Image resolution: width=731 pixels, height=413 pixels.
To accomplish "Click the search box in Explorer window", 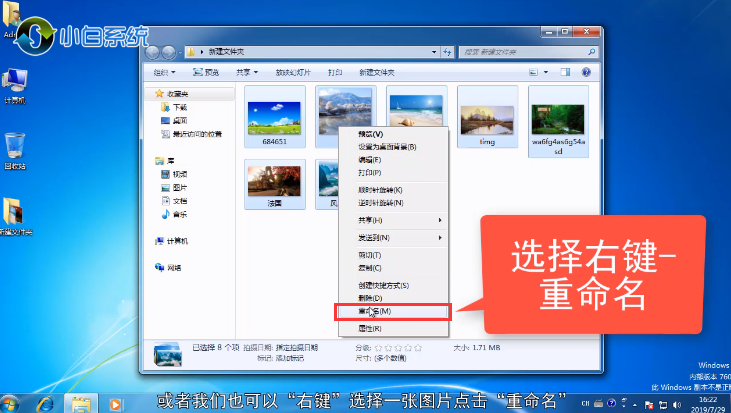I will (528, 52).
